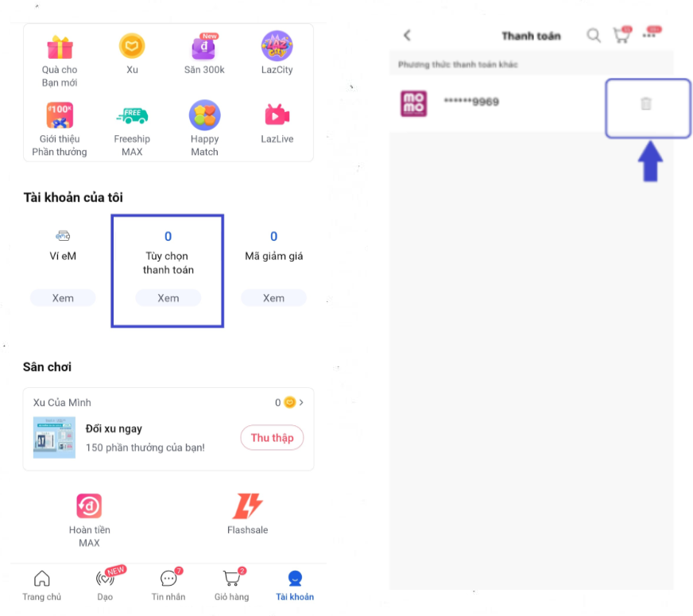Expand Xu Của Mình chevron arrow
Image resolution: width=693 pixels, height=616 pixels.
301,402
